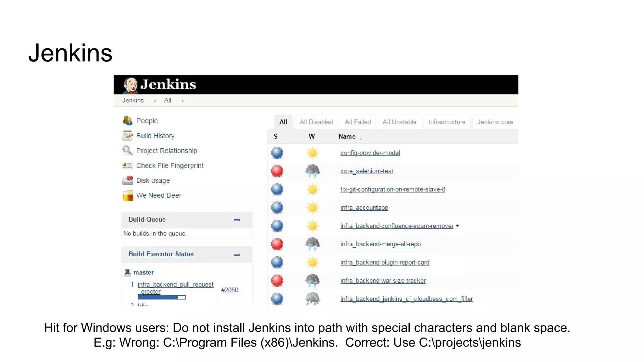Open the infra_backend-confluence-spam-remover job
Screen dimensions: 644x362
click(397, 226)
